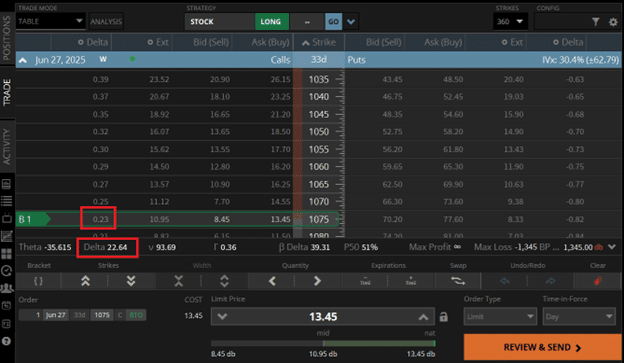
Task: Click the B 1 bought position marker
Action: point(33,219)
